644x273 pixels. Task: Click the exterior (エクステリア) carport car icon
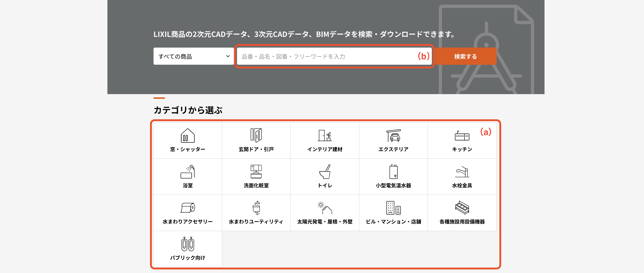click(393, 136)
